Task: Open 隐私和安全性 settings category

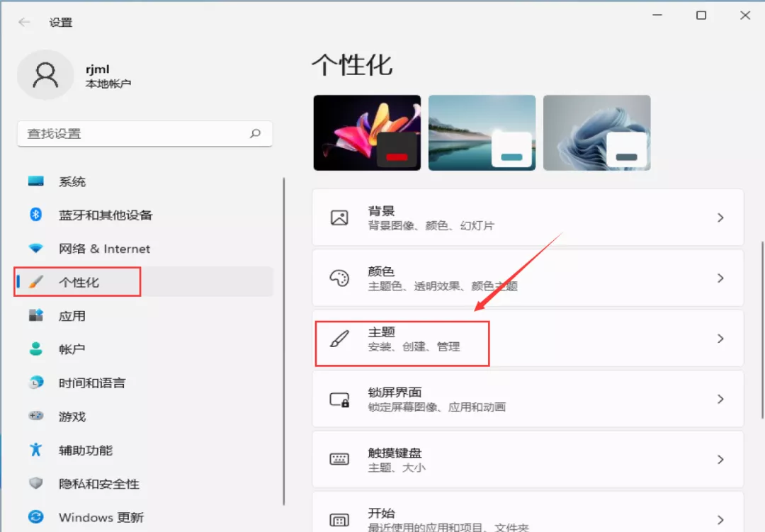Action: 145,484
